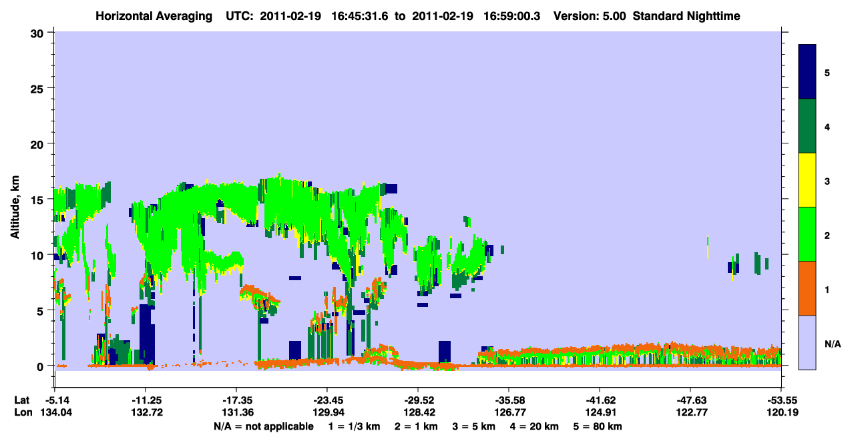Click the orange colorbar segment labeled 1
The image size is (868, 445).
coord(807,288)
